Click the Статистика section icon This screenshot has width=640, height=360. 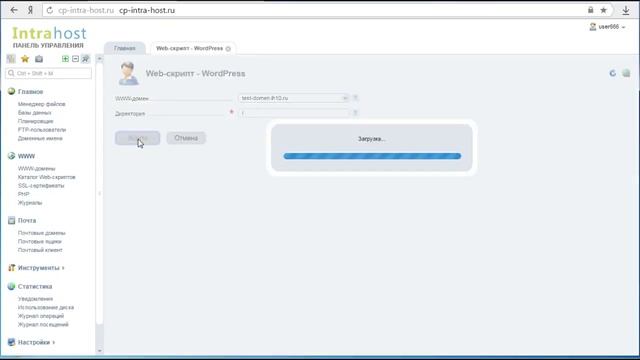point(11,287)
